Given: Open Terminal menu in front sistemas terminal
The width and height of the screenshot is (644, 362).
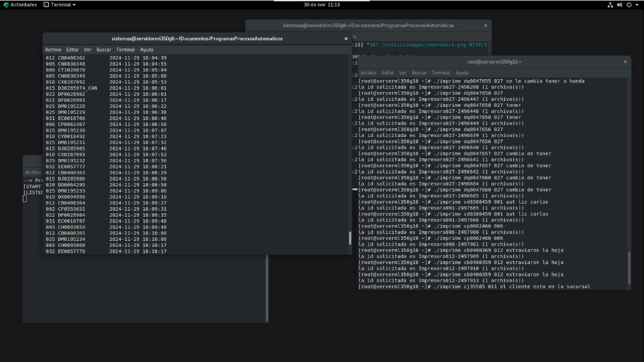Looking at the screenshot, I should (x=125, y=49).
